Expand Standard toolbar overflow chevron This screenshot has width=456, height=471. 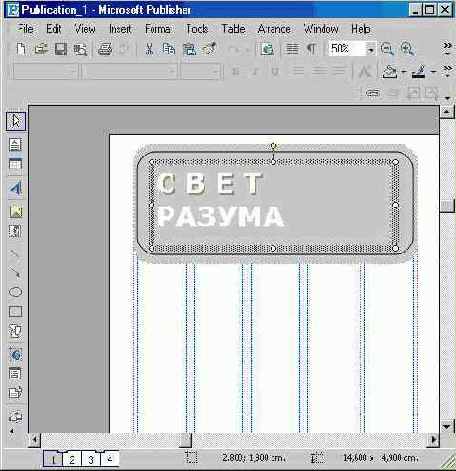(x=448, y=48)
